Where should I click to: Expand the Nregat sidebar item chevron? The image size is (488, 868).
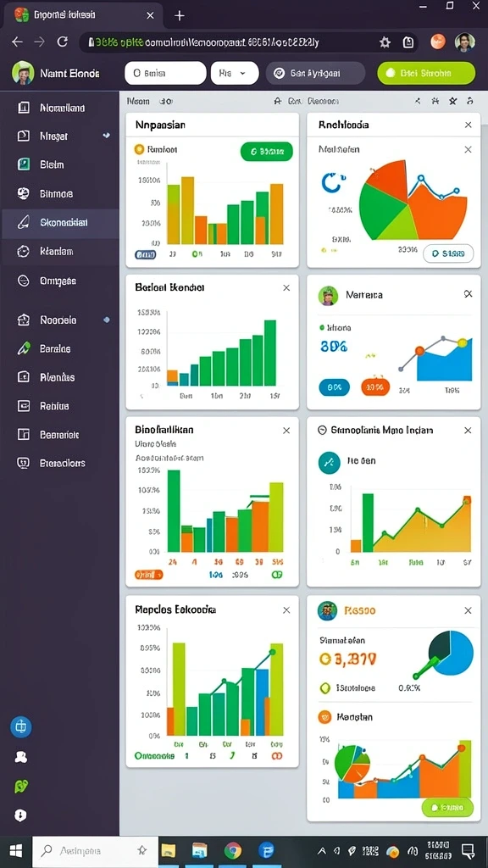106,135
